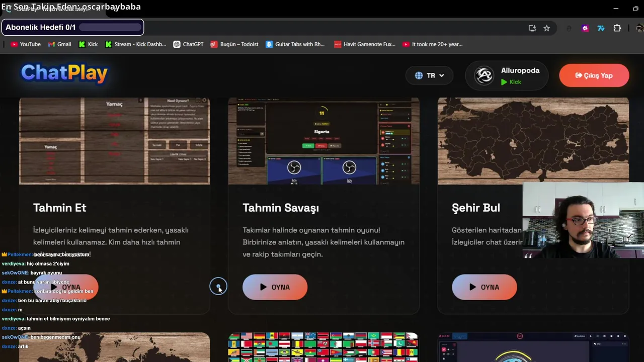
Task: Click the Çıkış Yap logout button
Action: tap(594, 75)
